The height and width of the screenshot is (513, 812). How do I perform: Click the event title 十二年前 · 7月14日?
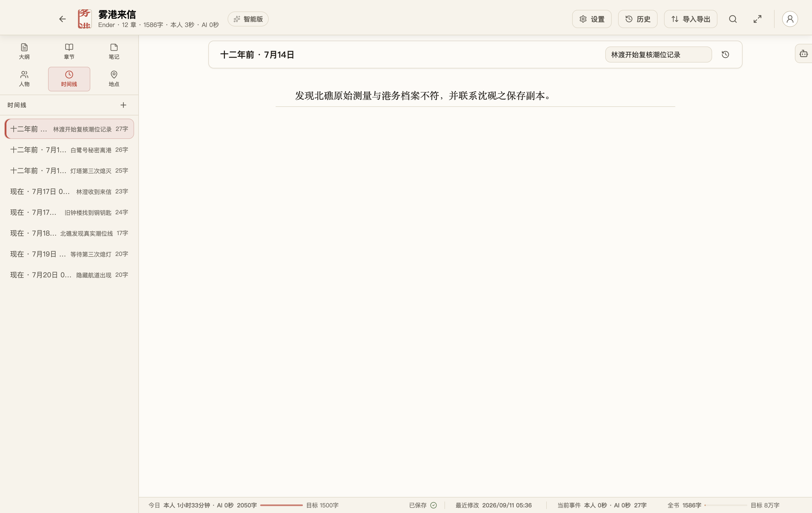coord(257,55)
